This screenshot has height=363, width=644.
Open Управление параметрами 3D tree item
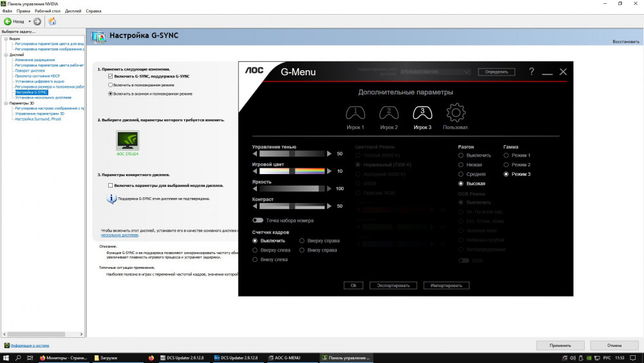point(39,114)
